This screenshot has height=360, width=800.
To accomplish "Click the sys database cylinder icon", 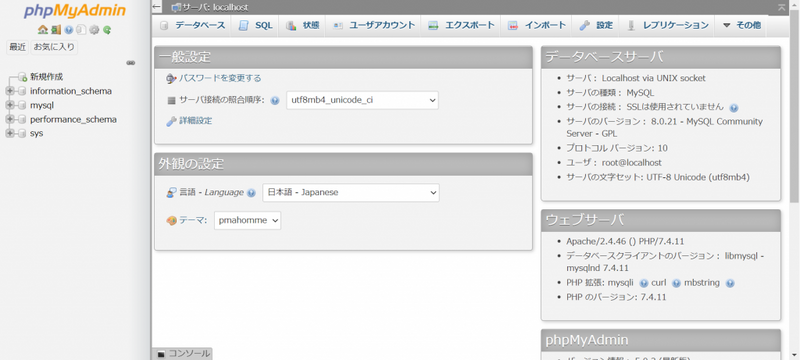I will (22, 133).
